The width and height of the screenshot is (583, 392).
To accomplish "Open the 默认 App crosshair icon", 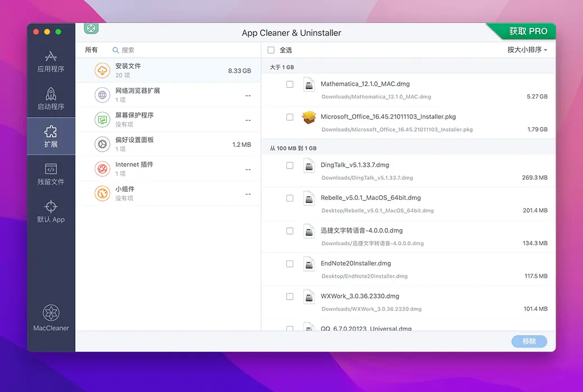I will 51,207.
